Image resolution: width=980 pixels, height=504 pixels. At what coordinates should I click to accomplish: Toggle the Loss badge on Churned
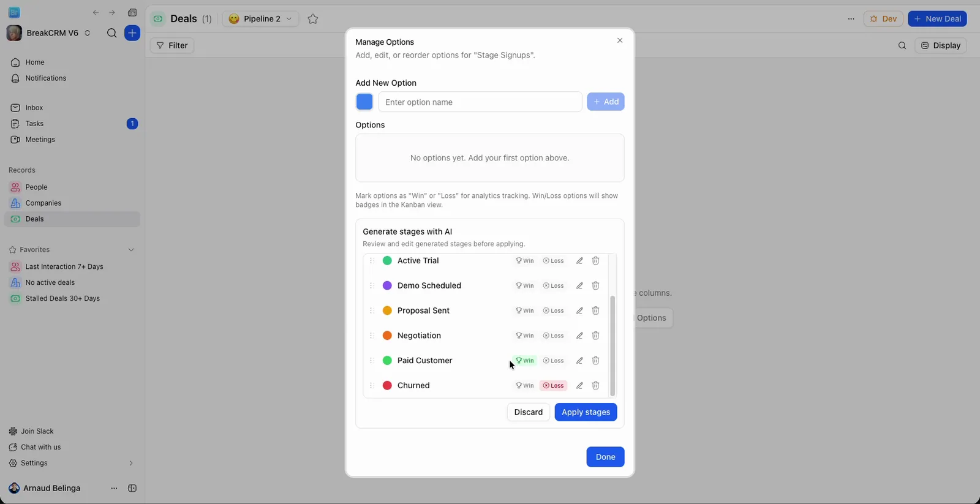(x=553, y=386)
